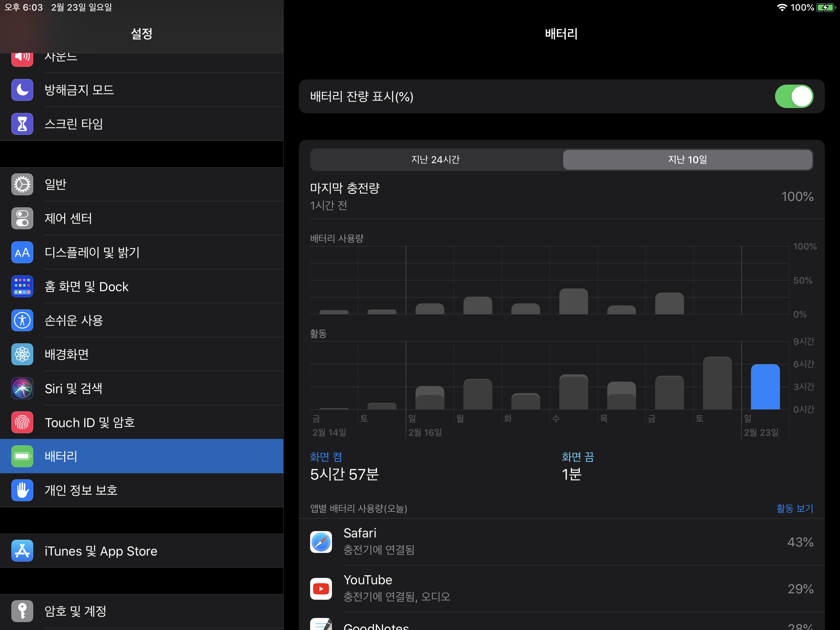Open Do Not Disturb (방해금지 모드) moon icon

(x=22, y=90)
